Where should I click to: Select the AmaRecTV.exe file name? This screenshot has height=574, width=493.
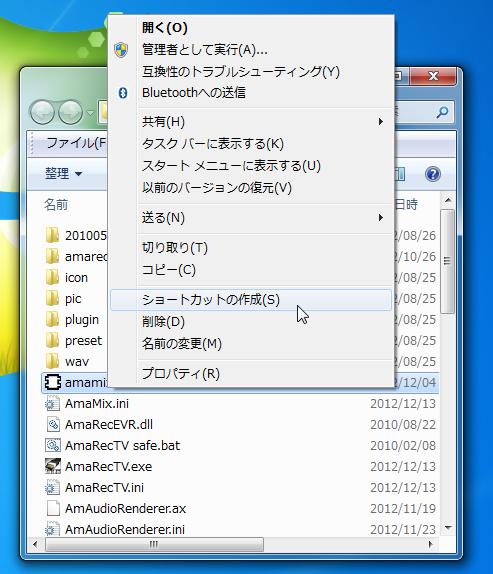[108, 466]
